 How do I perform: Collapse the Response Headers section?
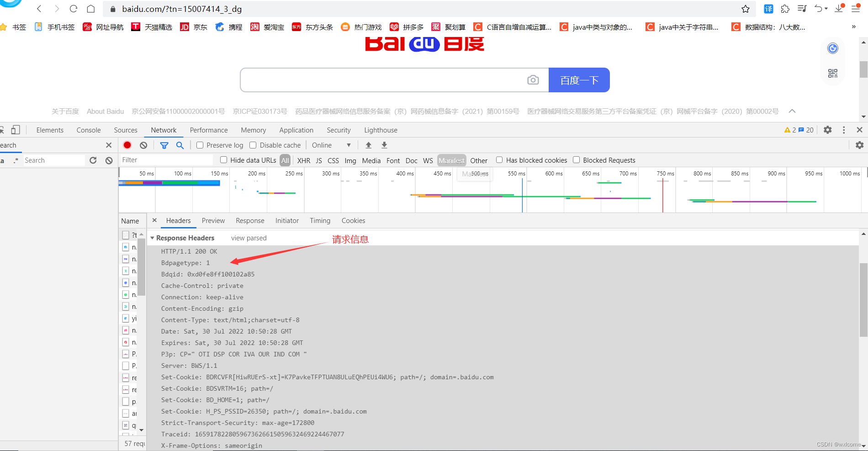click(152, 238)
